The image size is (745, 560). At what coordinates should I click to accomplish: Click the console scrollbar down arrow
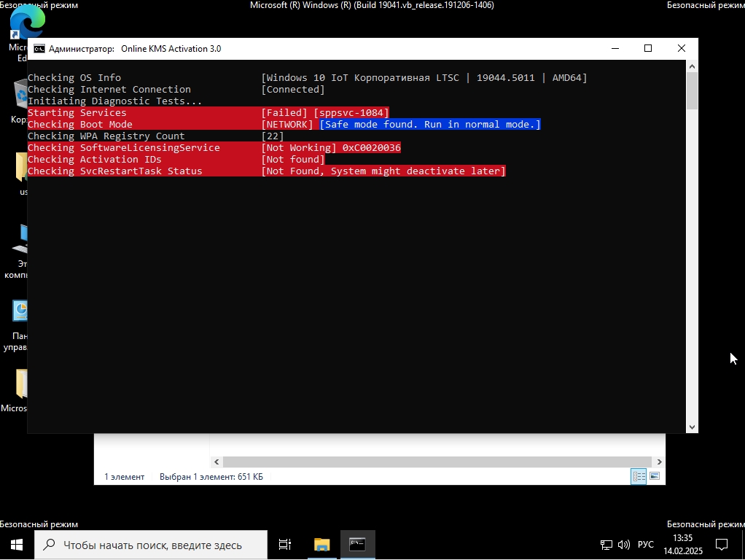(693, 427)
